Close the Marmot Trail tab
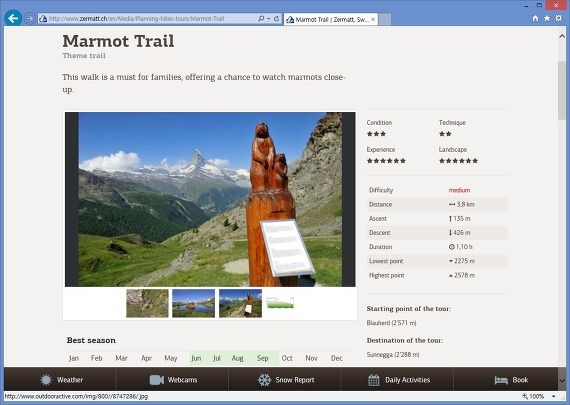Viewport: 570px width, 405px height. [x=373, y=19]
